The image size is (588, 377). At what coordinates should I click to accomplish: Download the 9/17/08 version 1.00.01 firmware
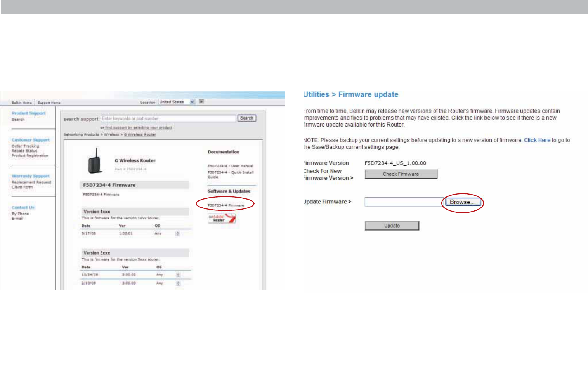coord(177,233)
